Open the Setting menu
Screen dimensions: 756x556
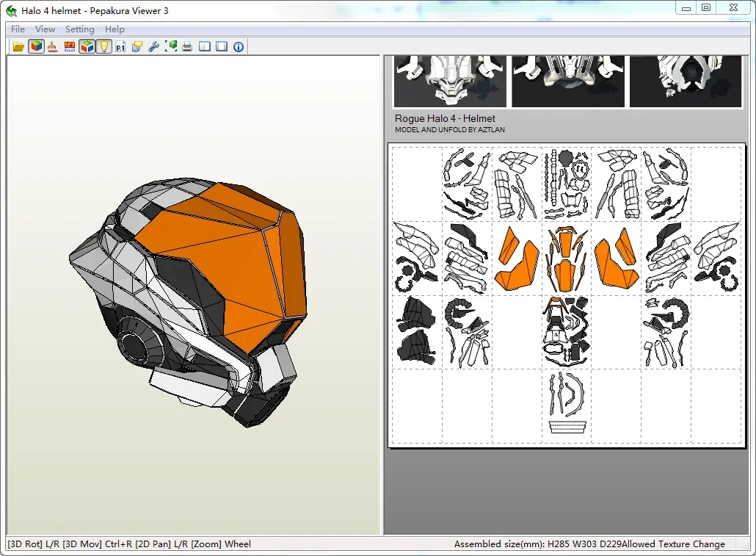pyautogui.click(x=79, y=29)
